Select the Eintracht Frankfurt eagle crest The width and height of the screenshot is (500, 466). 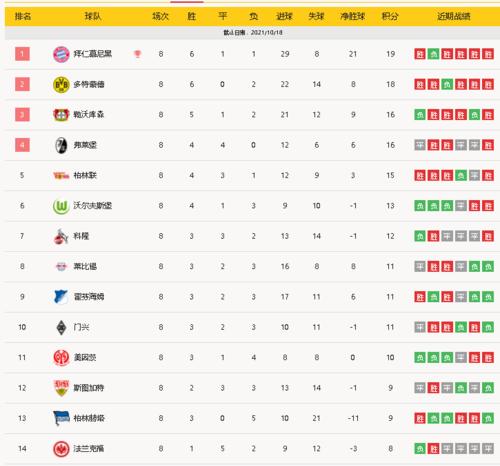(x=61, y=449)
